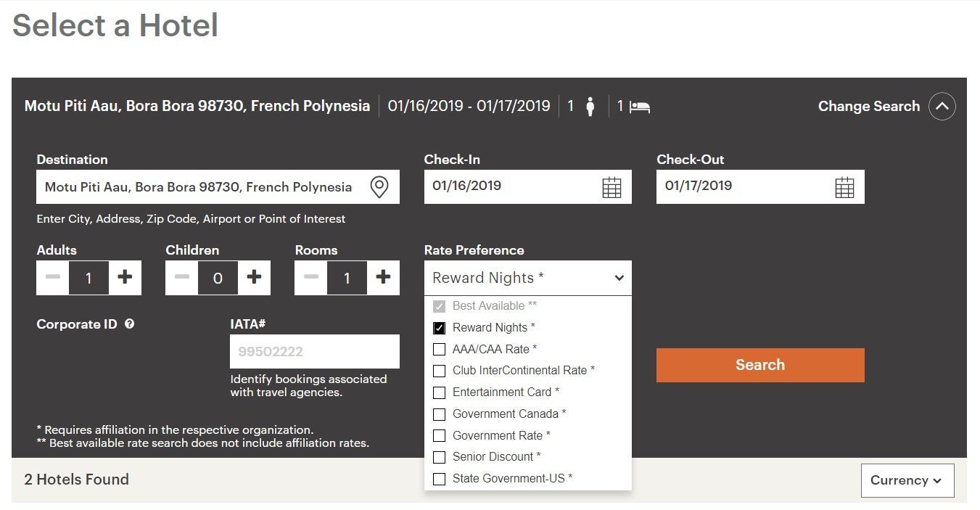Choose Entertainment Card rate option

point(439,392)
